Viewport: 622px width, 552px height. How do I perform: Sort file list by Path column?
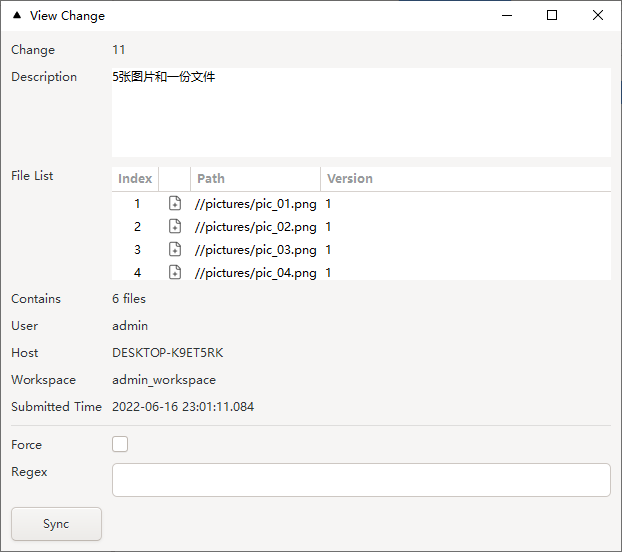tap(255, 179)
